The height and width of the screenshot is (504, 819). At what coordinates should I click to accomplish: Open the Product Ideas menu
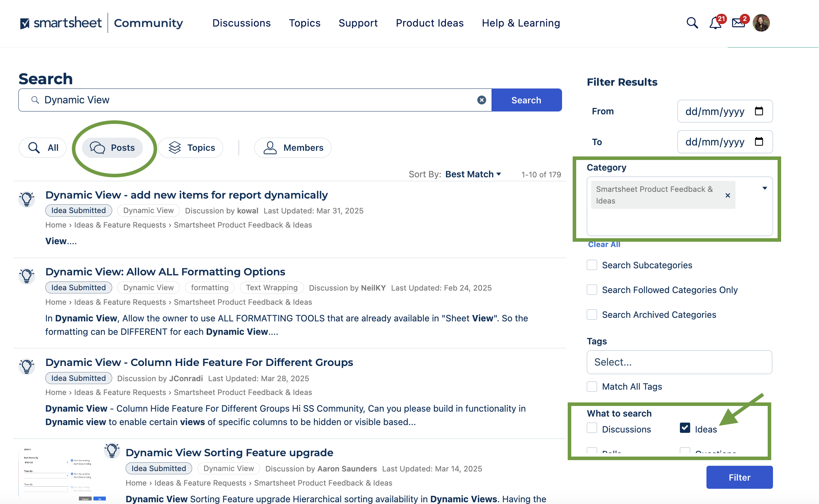(430, 23)
